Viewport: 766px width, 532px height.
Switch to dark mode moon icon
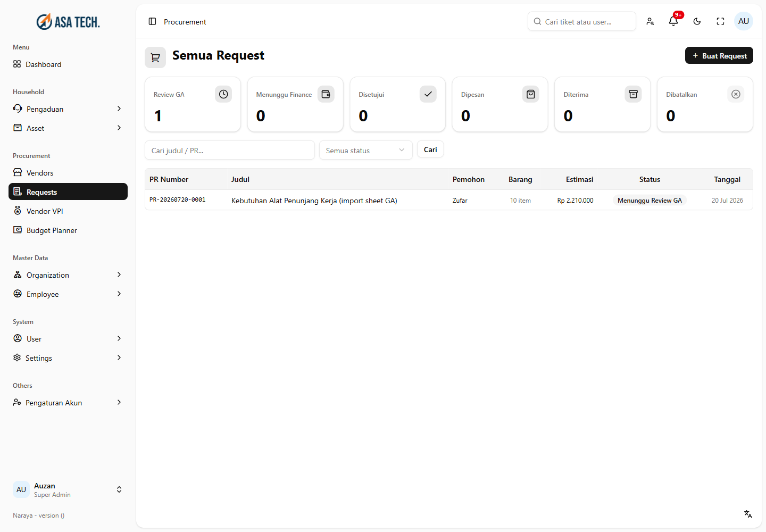(x=697, y=21)
